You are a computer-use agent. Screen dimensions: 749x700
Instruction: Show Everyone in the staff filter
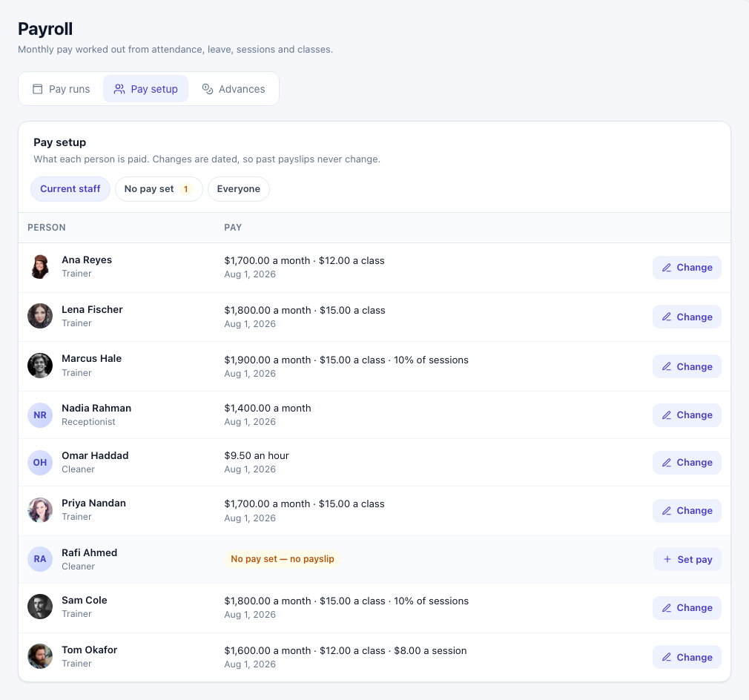click(238, 189)
